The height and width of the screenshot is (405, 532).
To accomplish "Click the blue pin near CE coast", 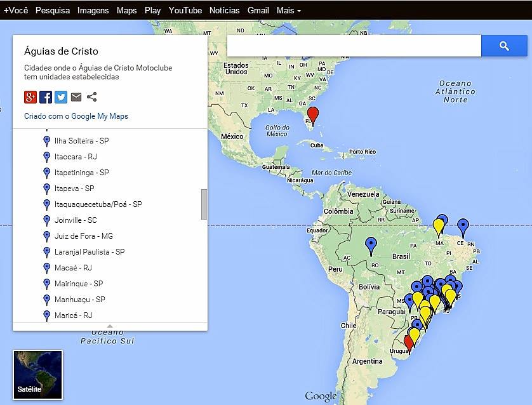I will click(x=463, y=228).
